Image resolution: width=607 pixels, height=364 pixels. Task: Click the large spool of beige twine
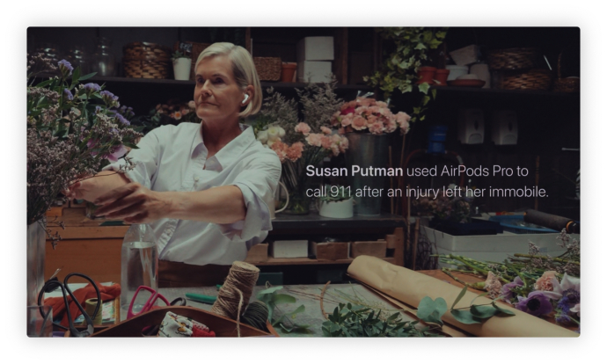(x=236, y=288)
